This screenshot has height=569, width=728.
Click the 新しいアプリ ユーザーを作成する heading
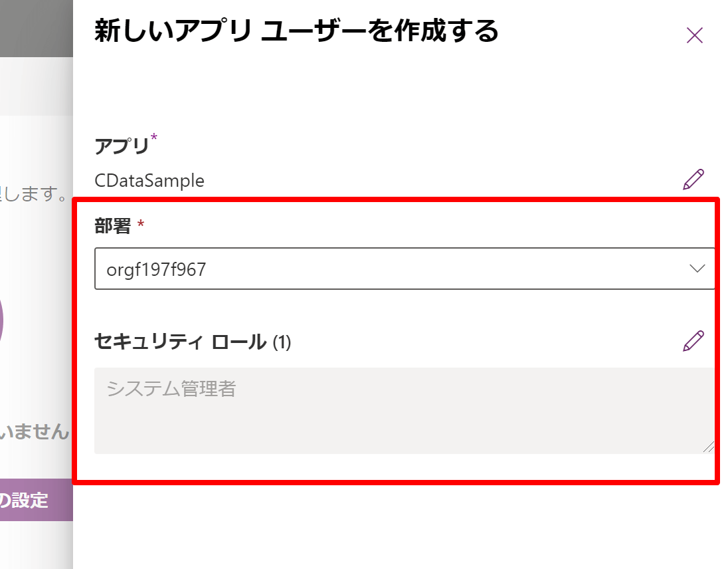[296, 32]
